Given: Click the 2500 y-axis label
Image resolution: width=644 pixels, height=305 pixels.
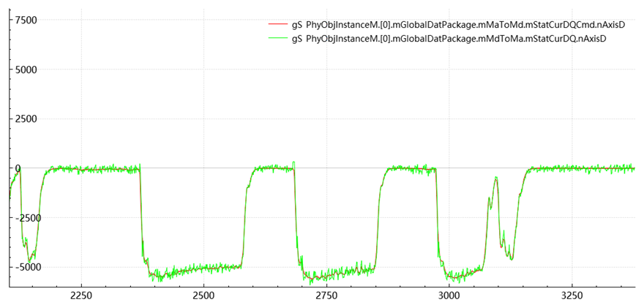Looking at the screenshot, I should (26, 119).
